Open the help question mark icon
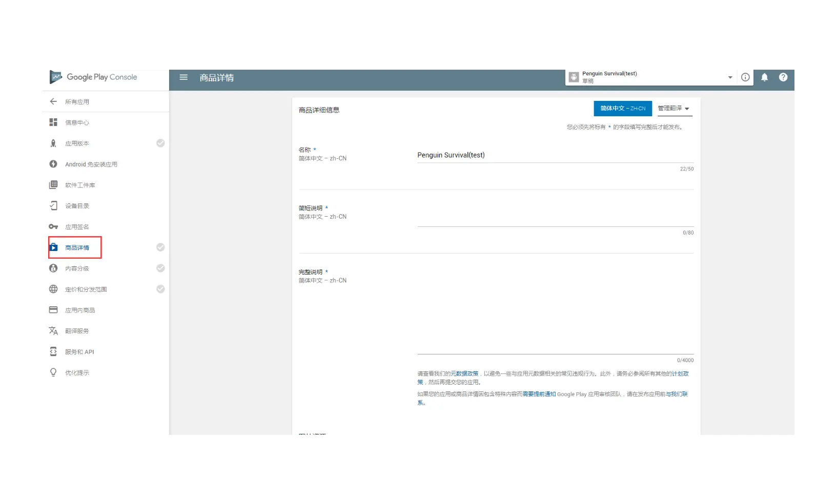 click(783, 77)
